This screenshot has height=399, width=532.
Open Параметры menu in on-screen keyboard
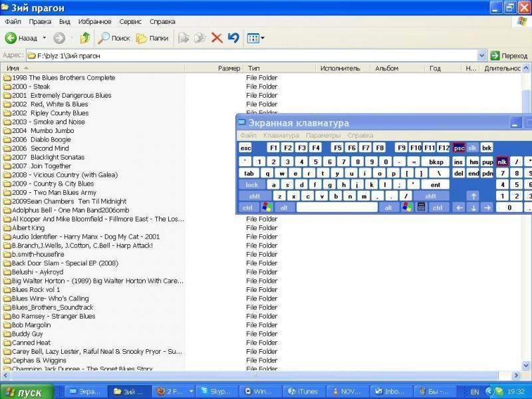click(323, 136)
